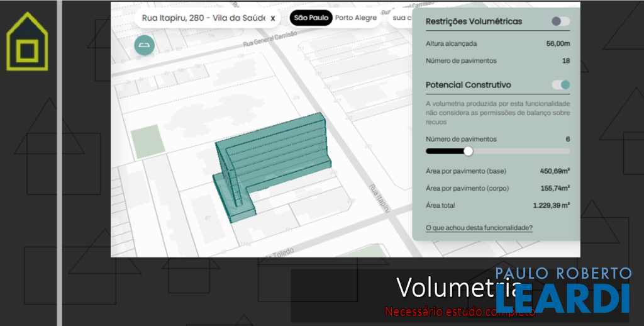Click the pavimentos value 18 under Restrições
Image resolution: width=644 pixels, height=326 pixels.
tap(566, 61)
